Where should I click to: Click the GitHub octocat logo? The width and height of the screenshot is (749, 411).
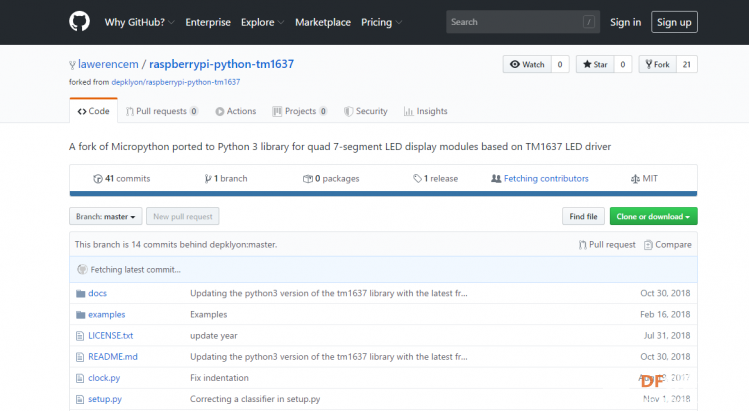click(79, 22)
